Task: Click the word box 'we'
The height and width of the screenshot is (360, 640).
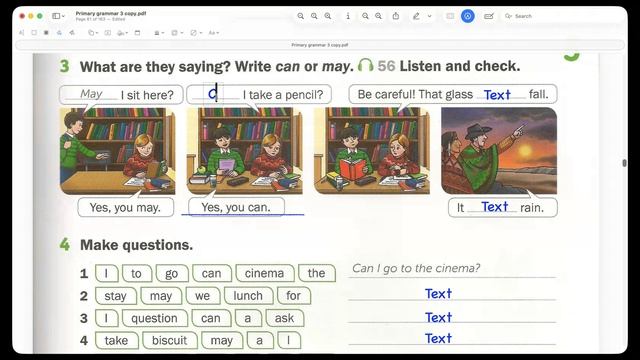Action: pos(202,296)
